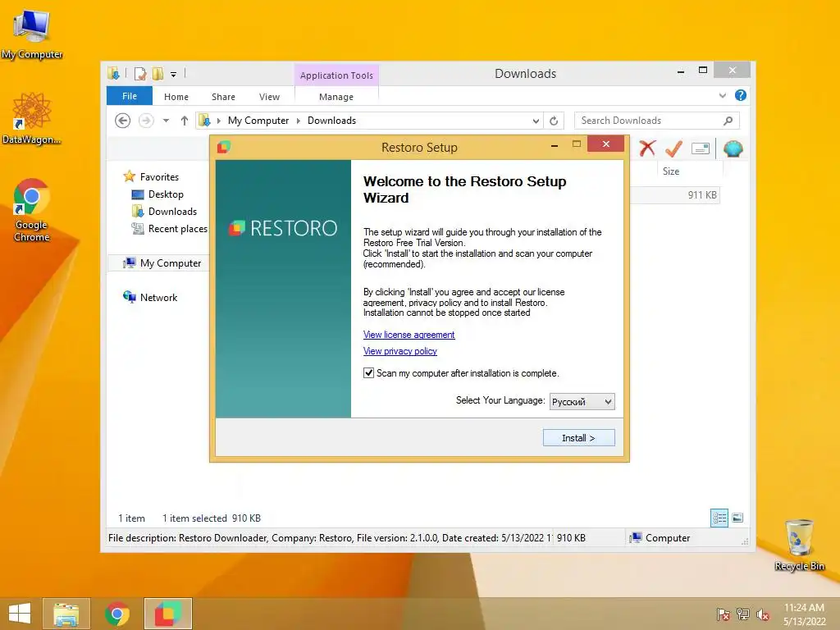Open the Select Your Language dropdown
This screenshot has width=840, height=630.
582,401
